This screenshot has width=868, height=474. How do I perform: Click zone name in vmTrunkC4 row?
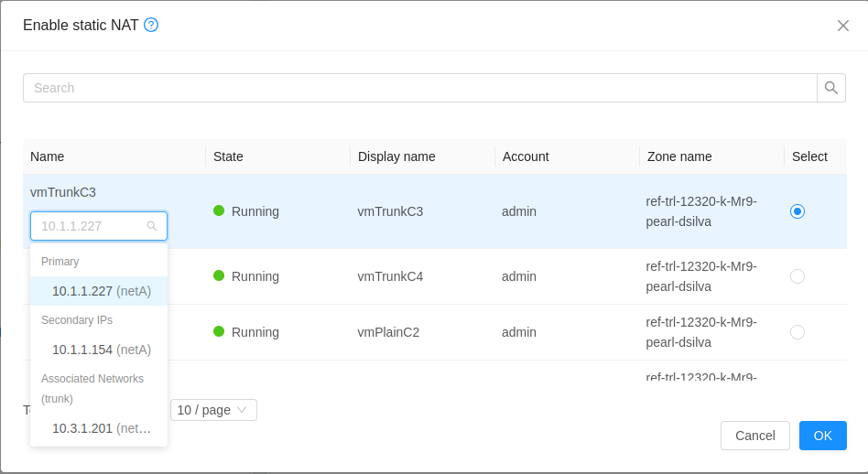700,276
